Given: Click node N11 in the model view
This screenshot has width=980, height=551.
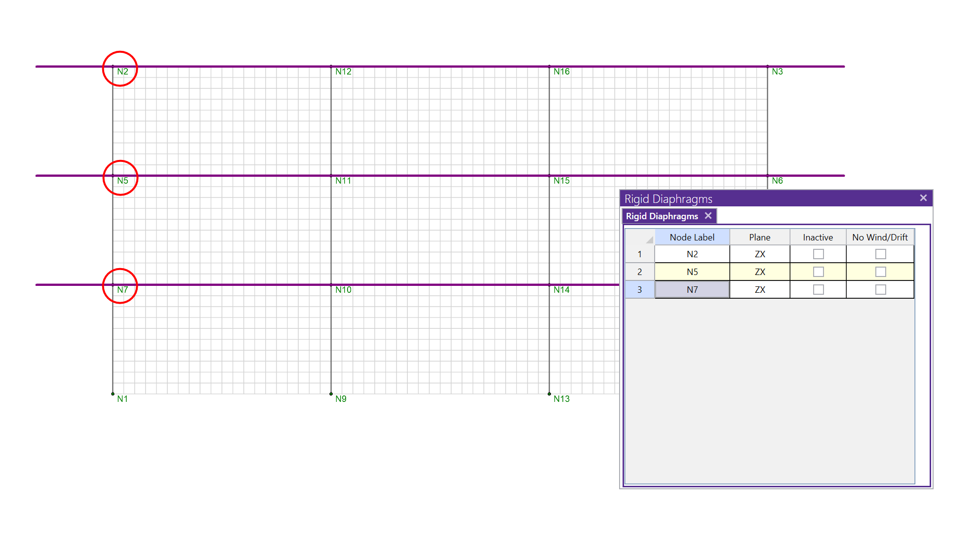Looking at the screenshot, I should (331, 176).
